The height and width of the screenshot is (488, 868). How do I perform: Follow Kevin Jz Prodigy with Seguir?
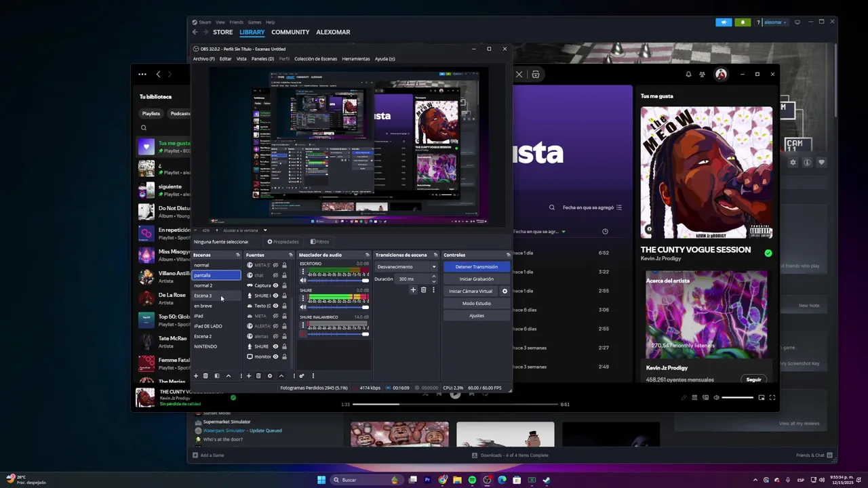click(x=753, y=380)
